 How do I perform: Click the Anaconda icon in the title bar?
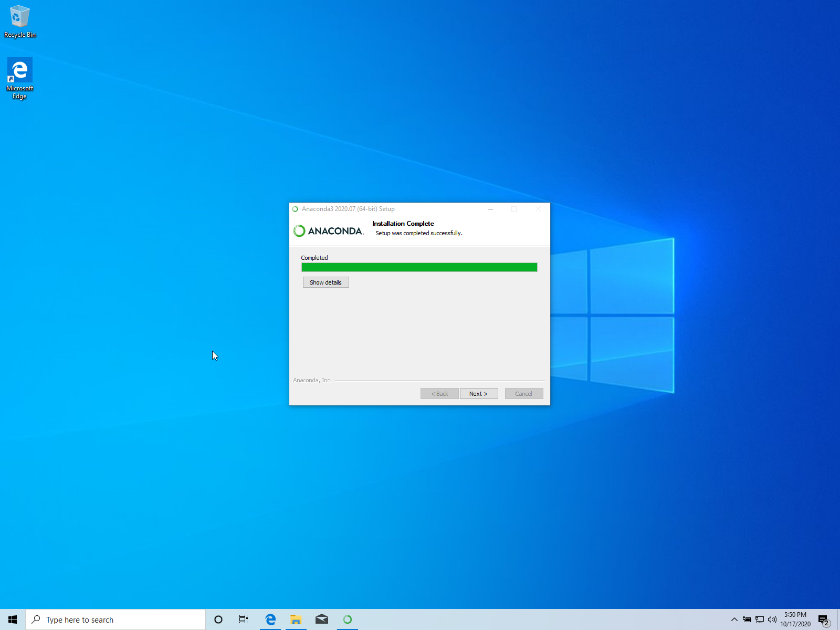[295, 209]
